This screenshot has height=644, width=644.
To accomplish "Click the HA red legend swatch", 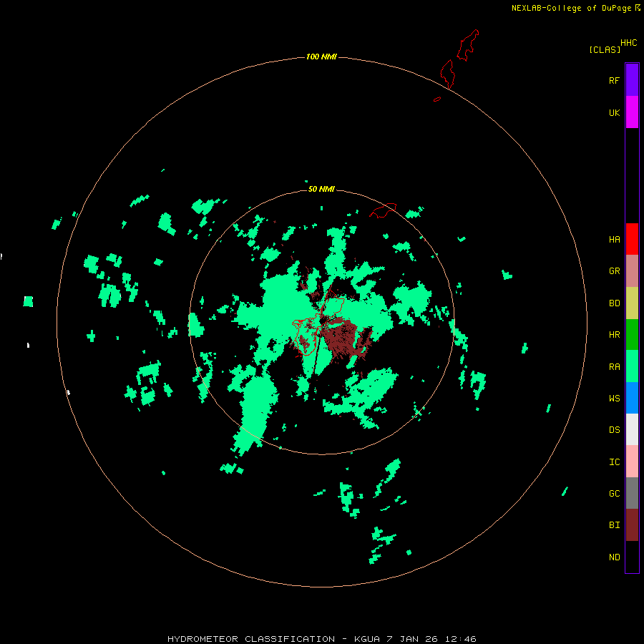I will [x=632, y=239].
